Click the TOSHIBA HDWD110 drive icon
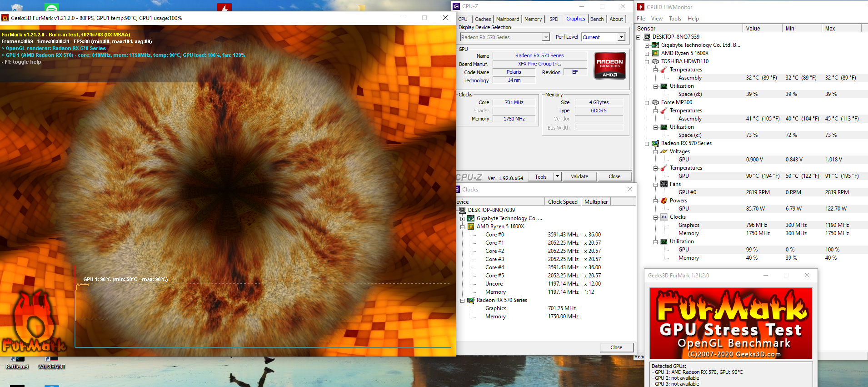 point(655,61)
